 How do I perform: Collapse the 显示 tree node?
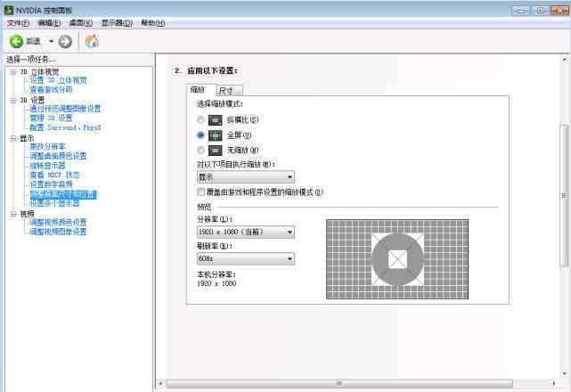13,138
